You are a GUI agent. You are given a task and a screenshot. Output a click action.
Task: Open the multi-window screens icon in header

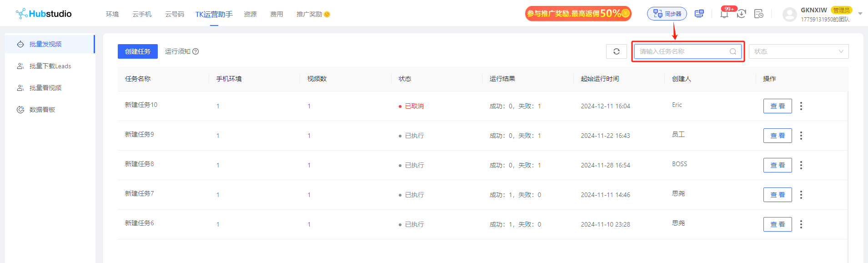tap(699, 14)
